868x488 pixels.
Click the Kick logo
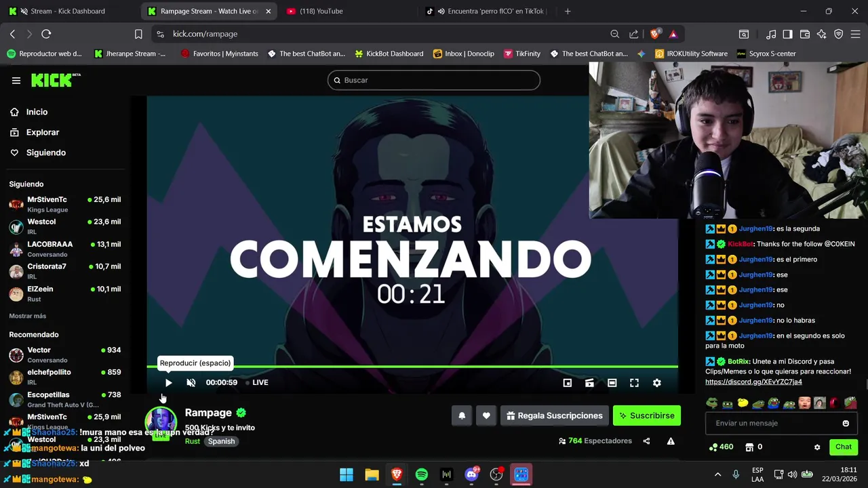pos(56,80)
